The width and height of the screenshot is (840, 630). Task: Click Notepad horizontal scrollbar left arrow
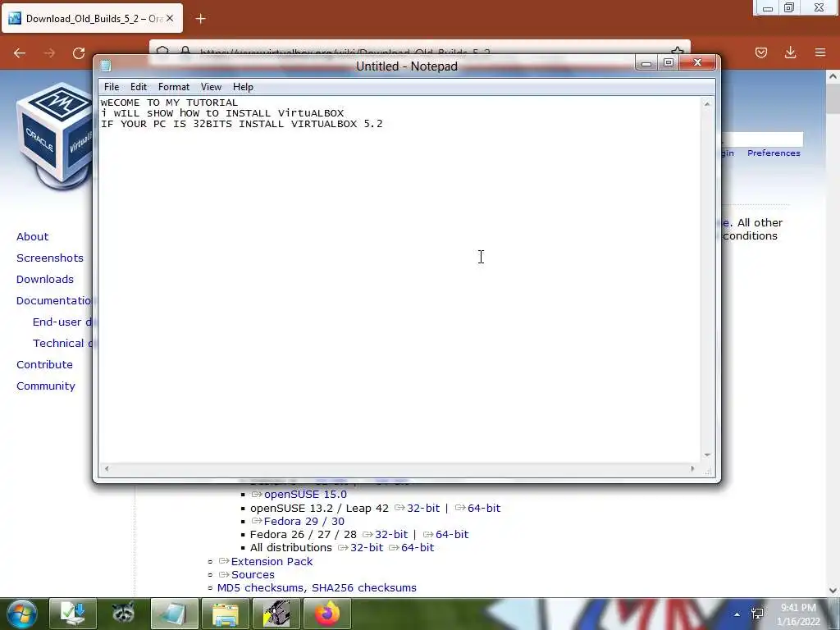(x=107, y=468)
